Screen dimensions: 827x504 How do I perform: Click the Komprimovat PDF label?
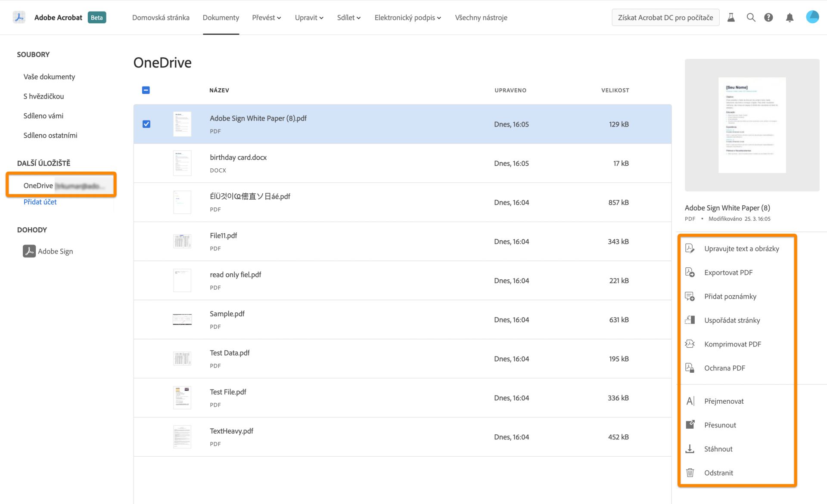pyautogui.click(x=733, y=344)
